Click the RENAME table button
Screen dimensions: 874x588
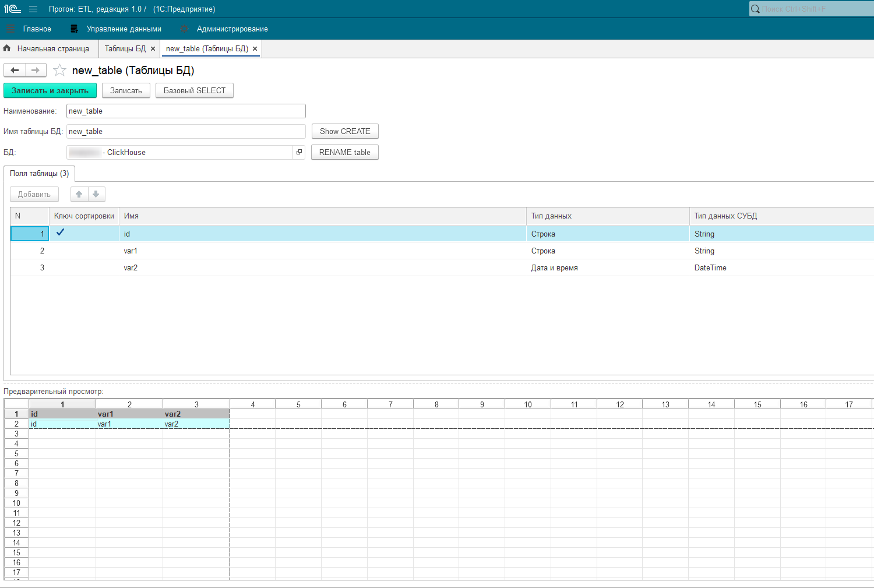[345, 152]
